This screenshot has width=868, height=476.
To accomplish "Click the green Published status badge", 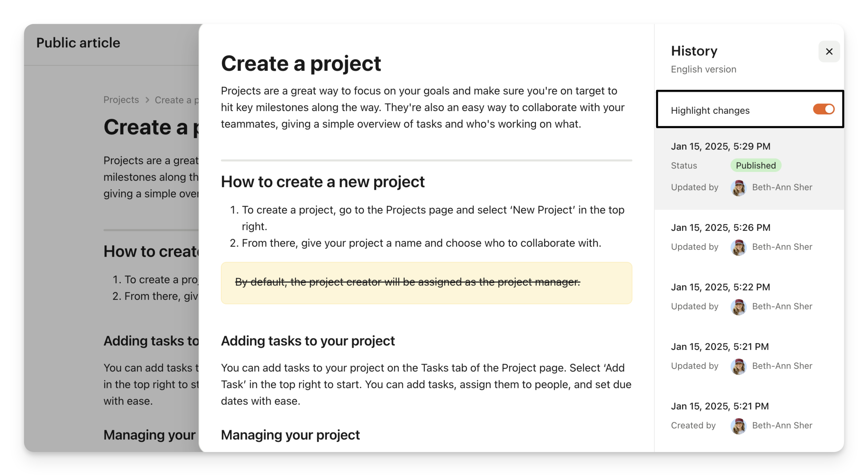I will click(x=755, y=165).
